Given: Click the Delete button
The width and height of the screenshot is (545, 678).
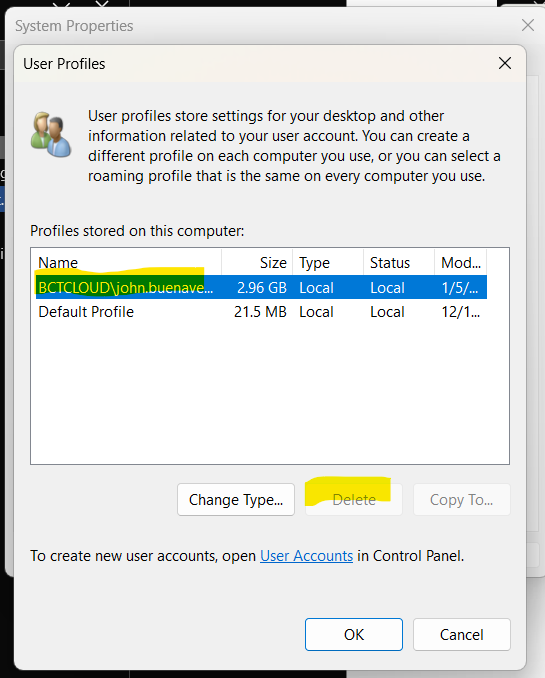Looking at the screenshot, I should [354, 499].
